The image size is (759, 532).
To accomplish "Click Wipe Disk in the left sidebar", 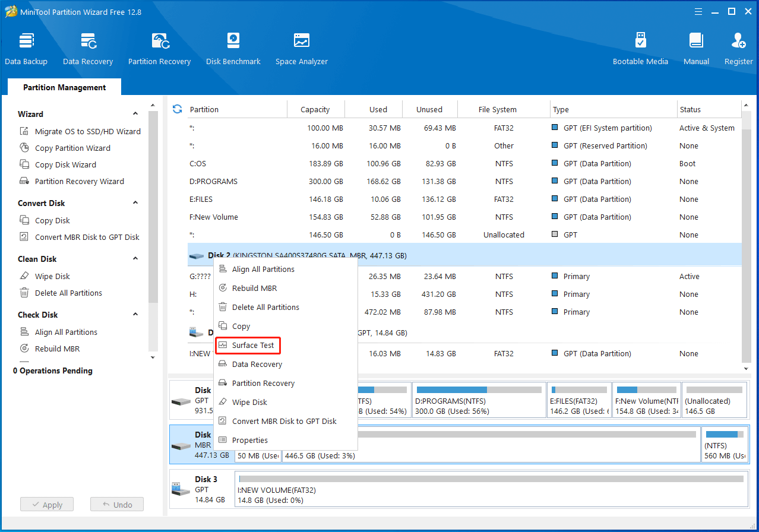I will click(52, 276).
